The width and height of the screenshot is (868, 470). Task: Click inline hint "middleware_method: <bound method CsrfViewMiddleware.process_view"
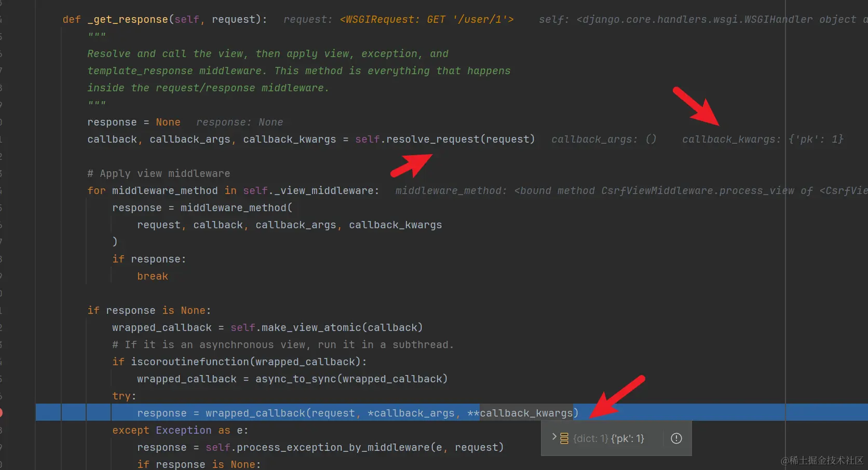point(595,190)
